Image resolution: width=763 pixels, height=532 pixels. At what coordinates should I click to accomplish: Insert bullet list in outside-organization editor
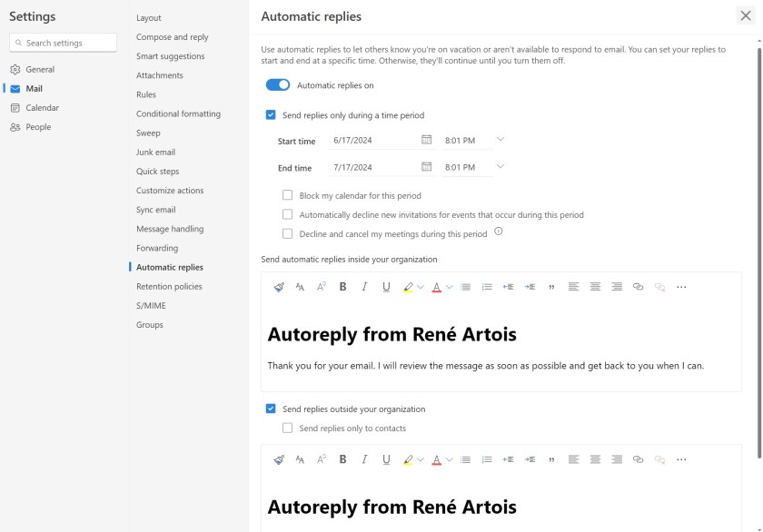click(x=466, y=459)
